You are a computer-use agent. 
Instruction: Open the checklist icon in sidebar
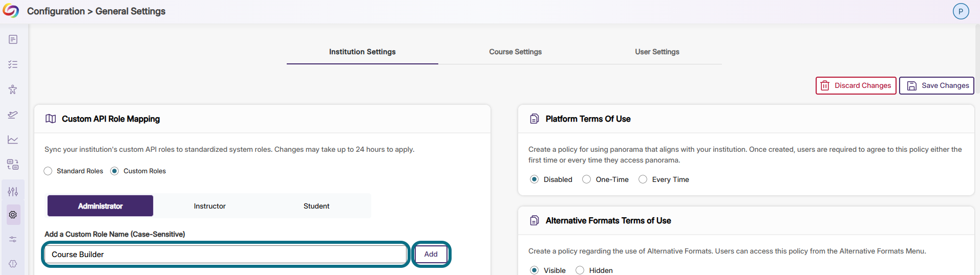point(13,64)
